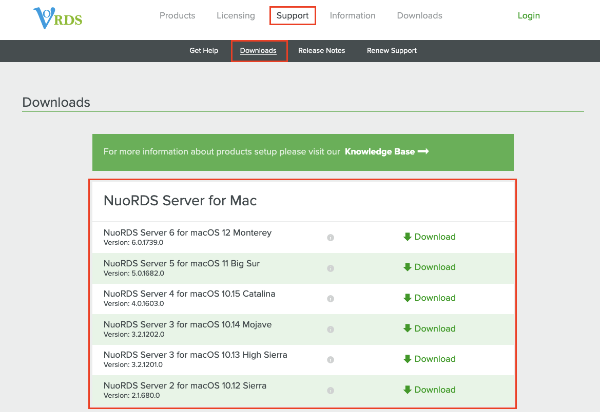Select text 'NuoRDS Server 6 for macOS 12 Monterey'
The width and height of the screenshot is (600, 412).
point(188,233)
